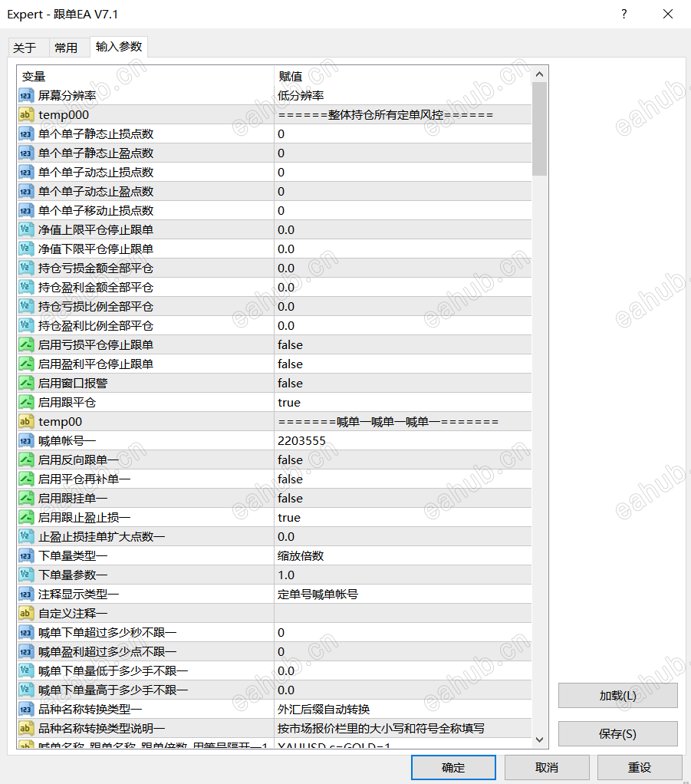Click the icon next to 单个单子静态止盈点数
Viewport: 691px width, 784px height.
[x=26, y=153]
